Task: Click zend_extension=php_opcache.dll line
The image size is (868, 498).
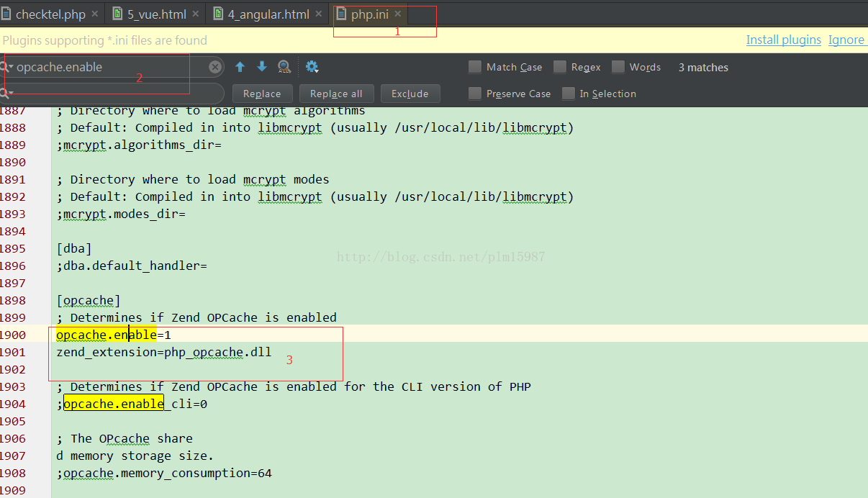Action: [x=164, y=352]
